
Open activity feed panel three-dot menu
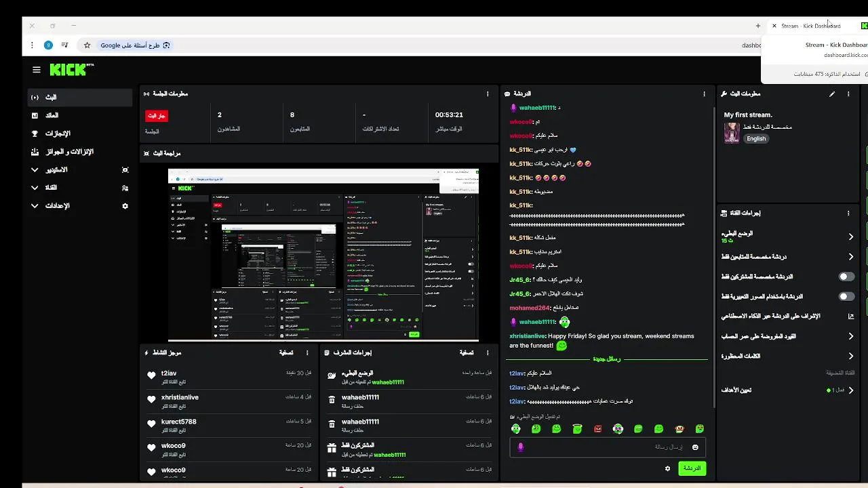(307, 352)
